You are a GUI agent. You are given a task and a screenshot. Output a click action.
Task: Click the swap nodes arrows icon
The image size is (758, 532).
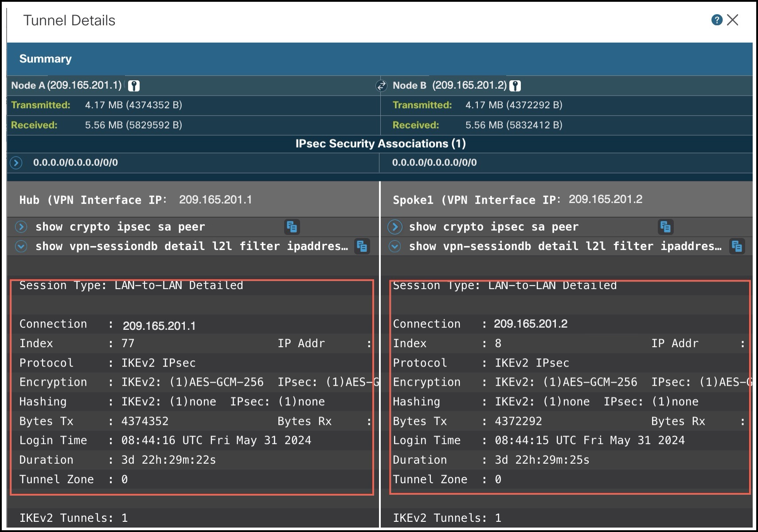click(381, 86)
